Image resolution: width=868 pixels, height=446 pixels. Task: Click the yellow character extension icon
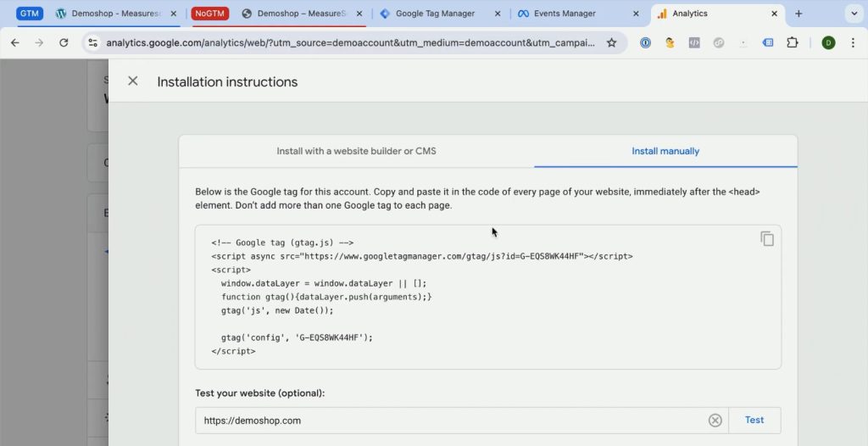[670, 42]
